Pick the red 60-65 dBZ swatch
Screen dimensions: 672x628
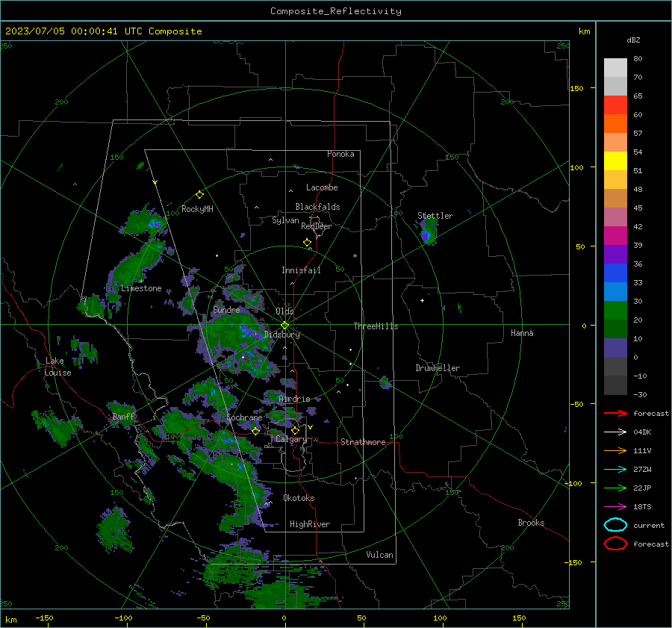[615, 105]
